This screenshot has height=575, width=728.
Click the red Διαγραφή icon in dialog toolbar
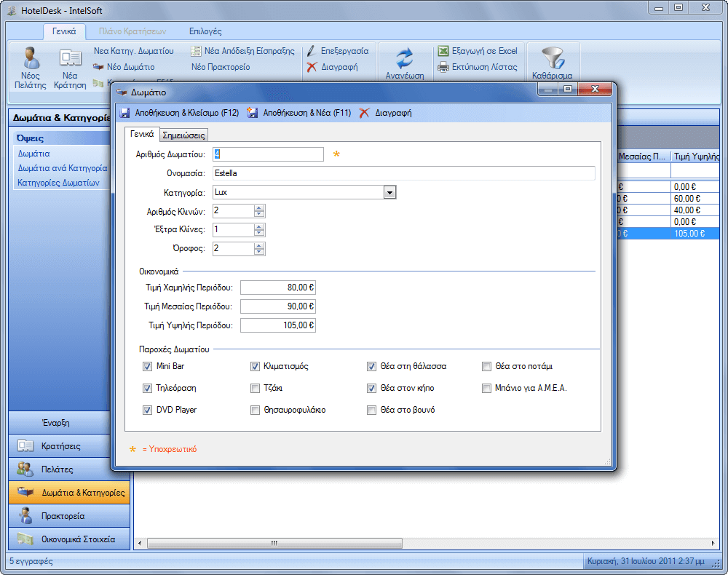click(365, 113)
